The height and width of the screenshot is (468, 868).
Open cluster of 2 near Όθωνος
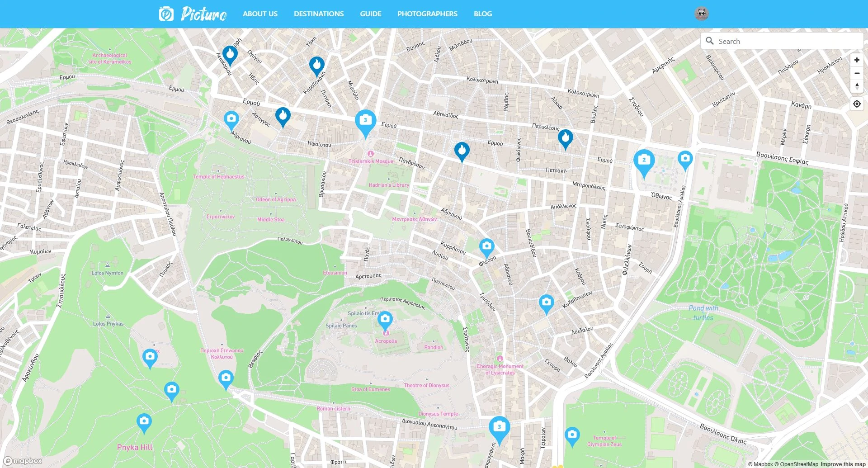click(644, 162)
